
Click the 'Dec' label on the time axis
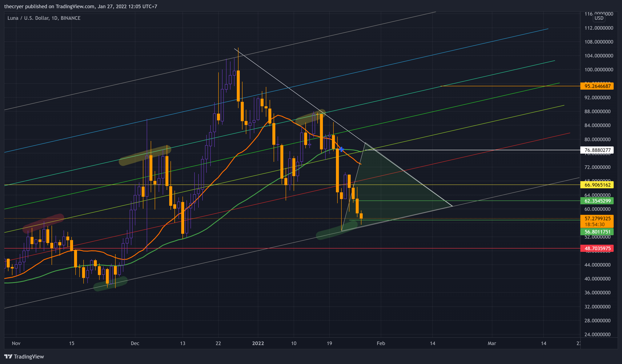coord(135,343)
